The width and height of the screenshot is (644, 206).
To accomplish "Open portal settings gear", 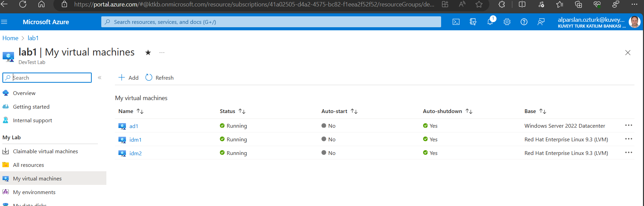I will (507, 22).
